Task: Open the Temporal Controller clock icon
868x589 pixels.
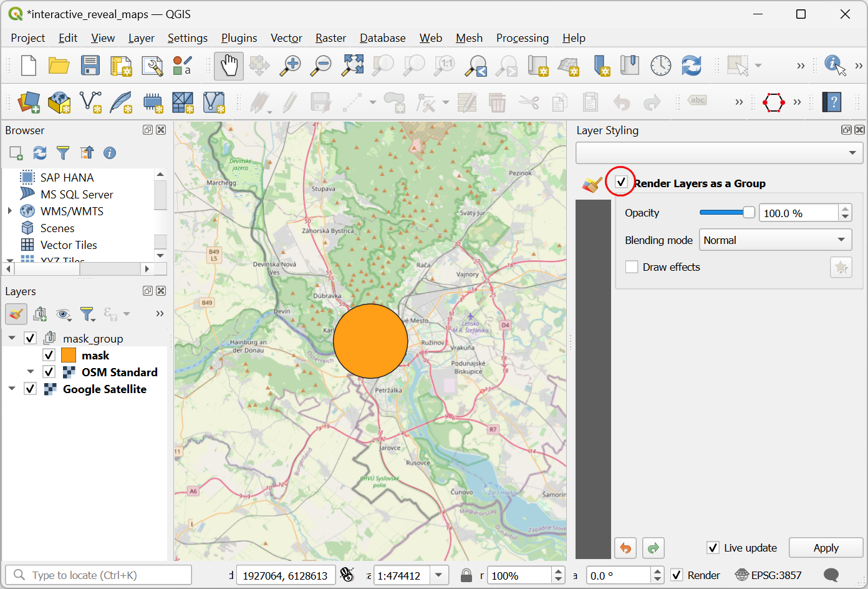Action: (x=660, y=66)
